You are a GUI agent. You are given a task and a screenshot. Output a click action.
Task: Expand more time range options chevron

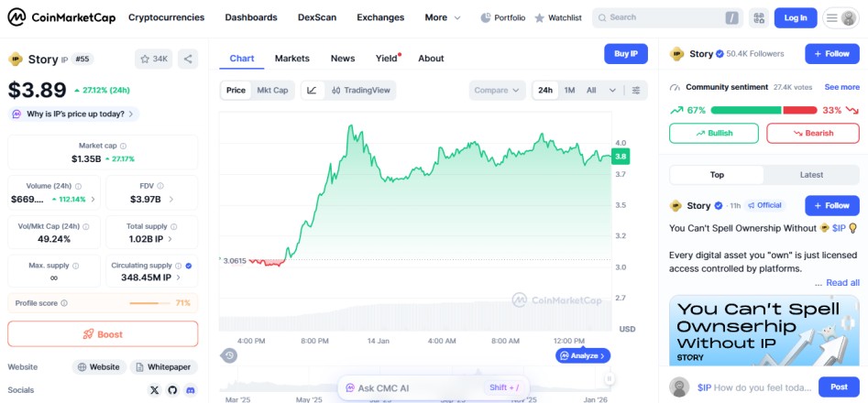tap(612, 90)
